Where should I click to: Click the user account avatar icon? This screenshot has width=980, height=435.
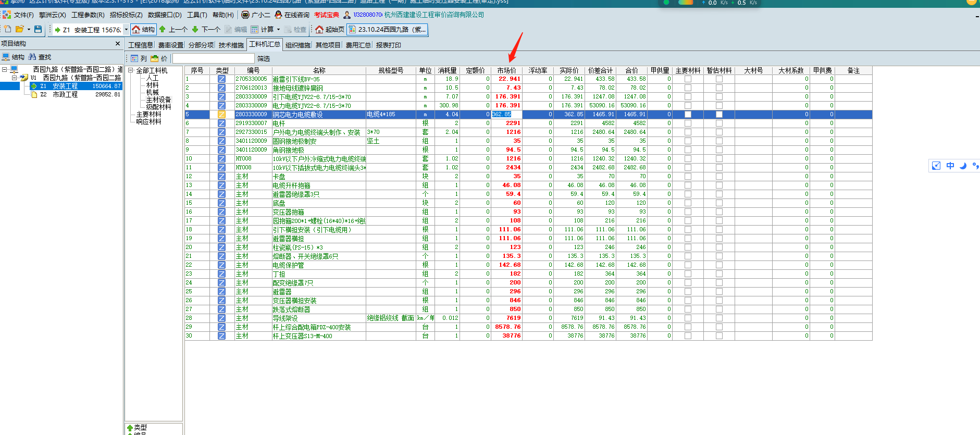coord(347,15)
